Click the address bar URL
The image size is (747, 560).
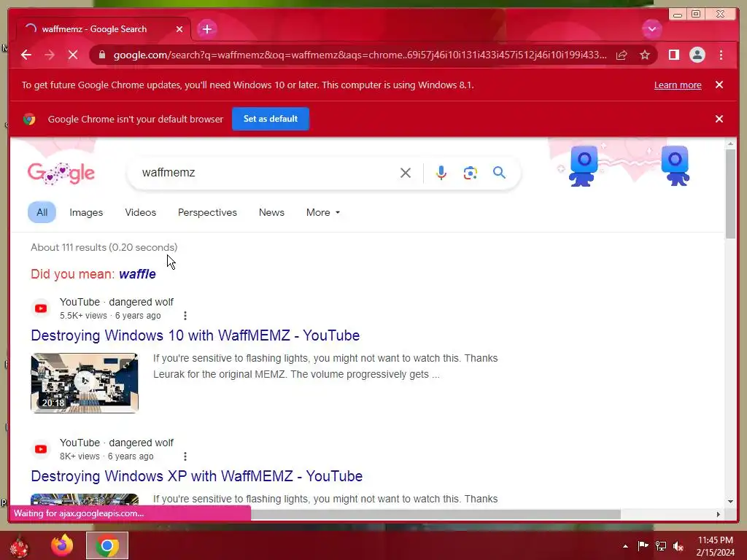(x=360, y=55)
